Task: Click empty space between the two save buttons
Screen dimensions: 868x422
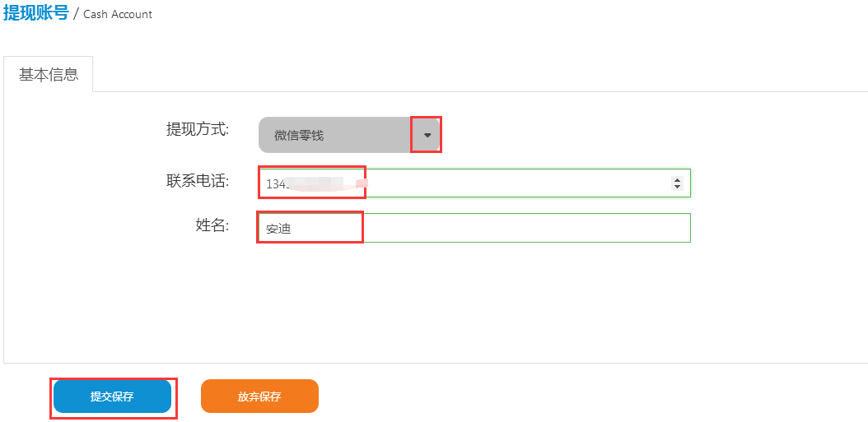Action: point(186,396)
